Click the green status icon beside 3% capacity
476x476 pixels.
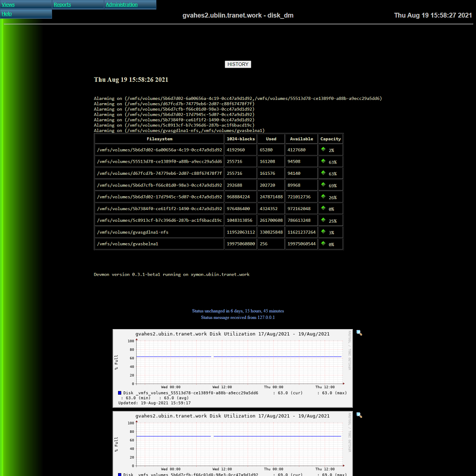(323, 231)
